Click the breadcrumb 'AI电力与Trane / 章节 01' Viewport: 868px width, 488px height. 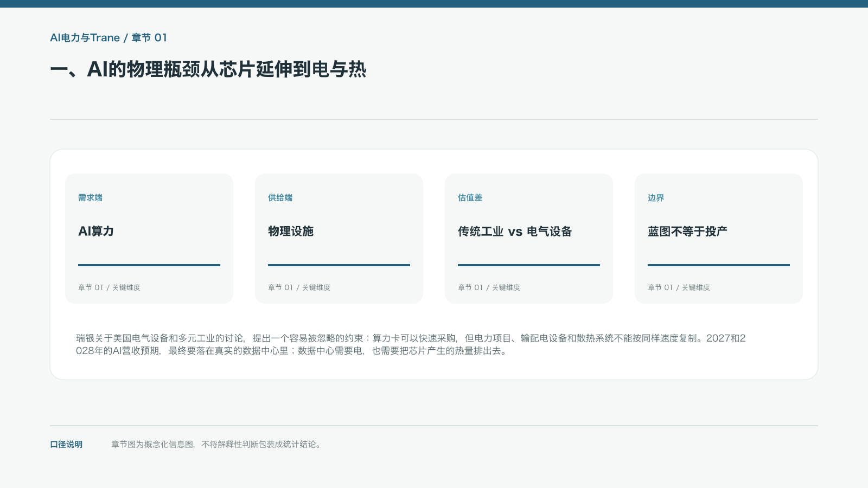(x=108, y=38)
